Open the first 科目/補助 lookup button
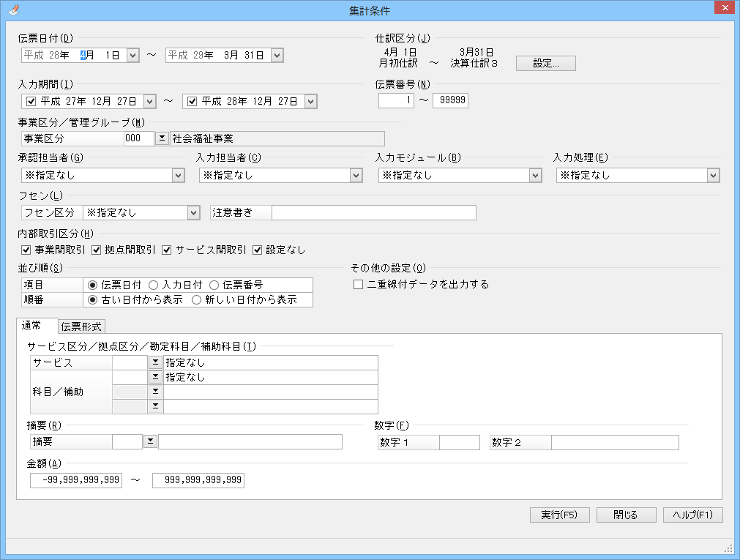Screen dimensions: 740x560 coord(155,377)
